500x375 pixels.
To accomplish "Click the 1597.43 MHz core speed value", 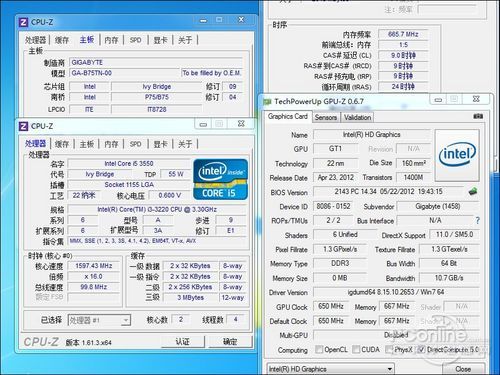I will [94, 266].
